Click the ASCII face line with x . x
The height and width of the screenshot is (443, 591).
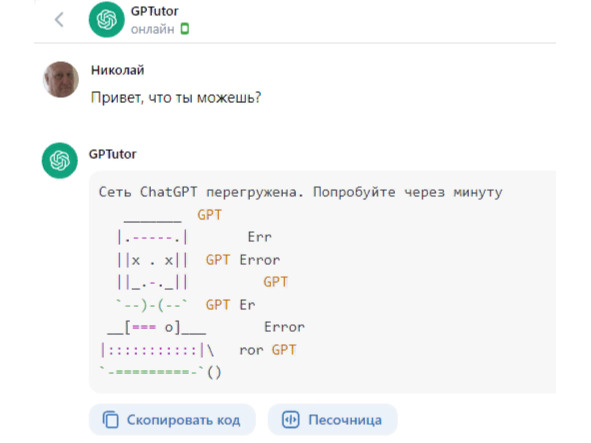pos(152,260)
